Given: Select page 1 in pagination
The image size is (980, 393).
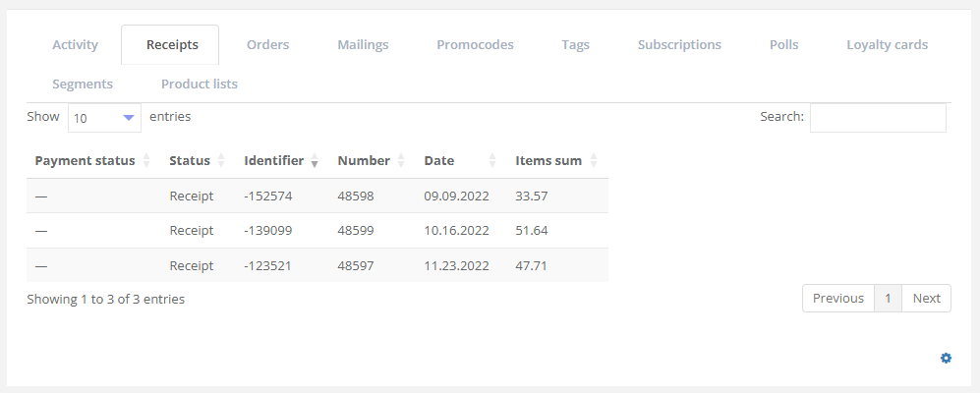Looking at the screenshot, I should click(888, 299).
